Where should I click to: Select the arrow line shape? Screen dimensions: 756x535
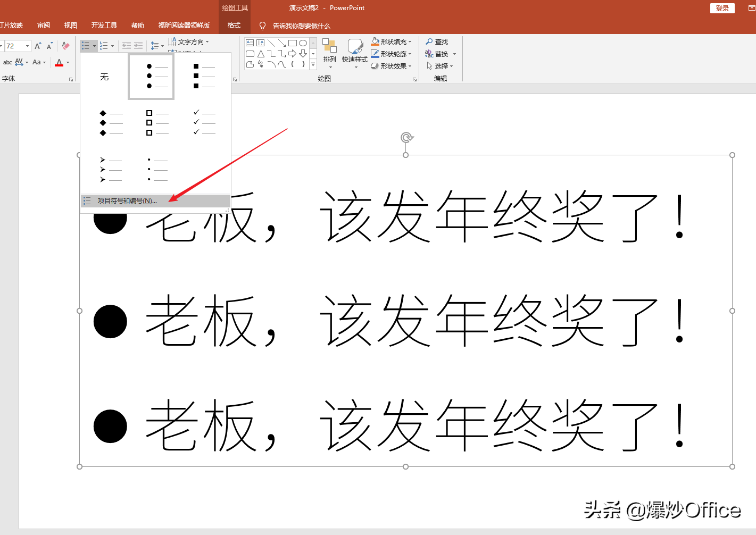coord(281,43)
